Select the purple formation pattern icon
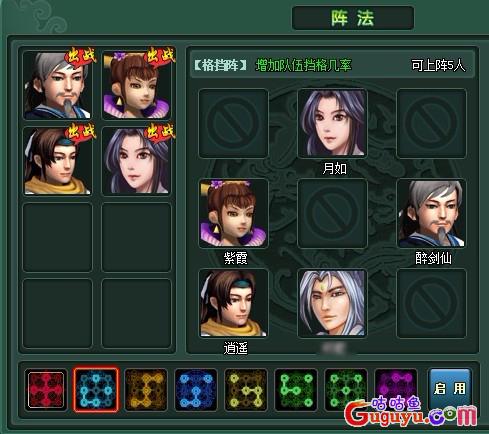Image resolution: width=489 pixels, height=434 pixels. (x=396, y=390)
